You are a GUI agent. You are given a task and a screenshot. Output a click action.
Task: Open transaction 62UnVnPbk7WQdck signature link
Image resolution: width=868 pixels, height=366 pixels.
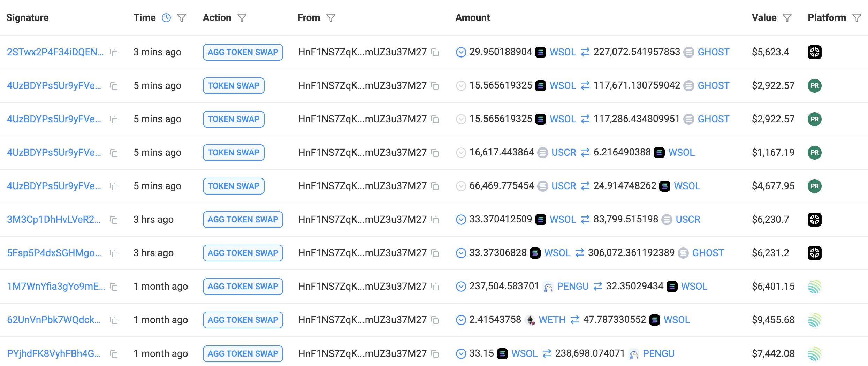(x=54, y=320)
